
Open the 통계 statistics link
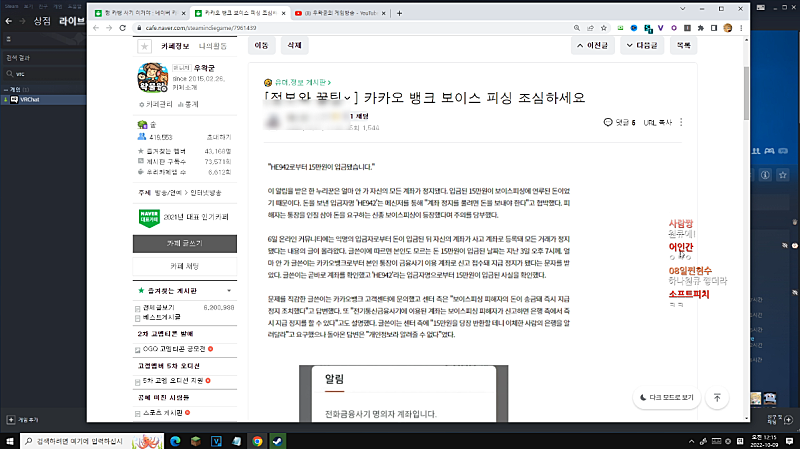[188, 104]
